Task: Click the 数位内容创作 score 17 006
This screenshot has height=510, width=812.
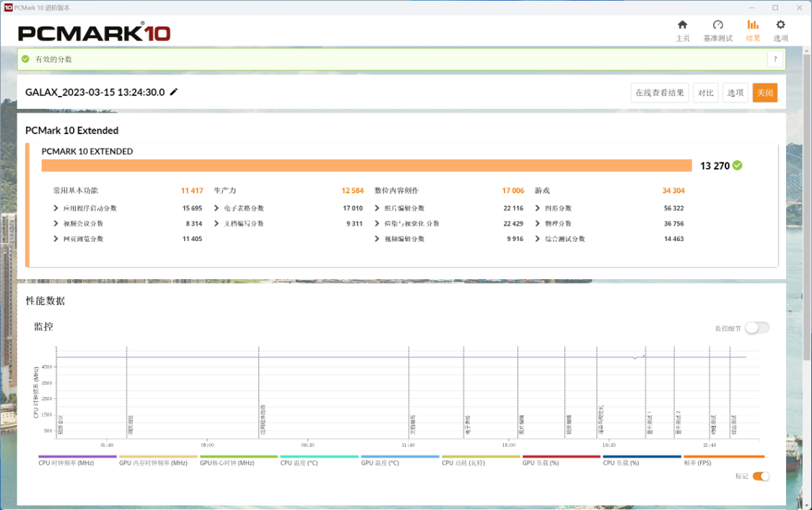Action: pos(513,190)
